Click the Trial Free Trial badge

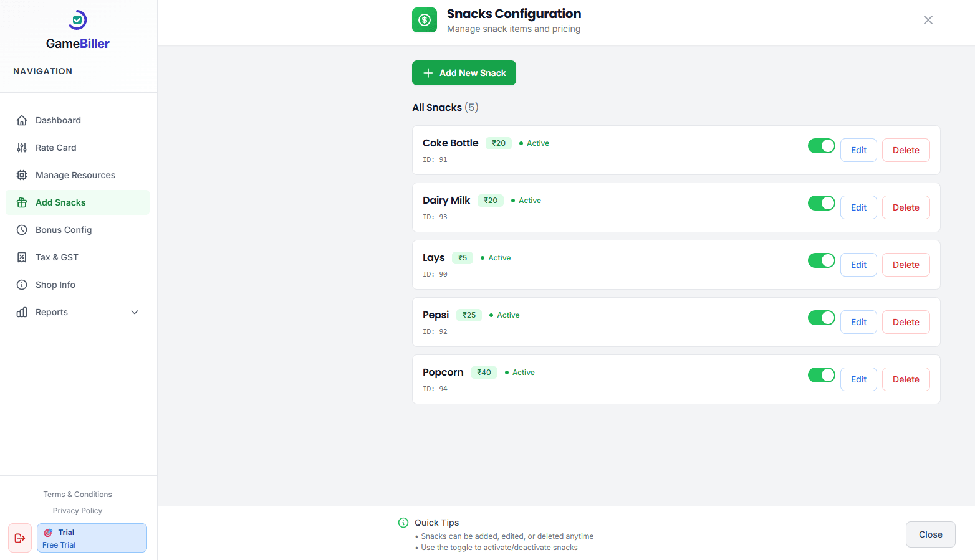pyautogui.click(x=91, y=538)
